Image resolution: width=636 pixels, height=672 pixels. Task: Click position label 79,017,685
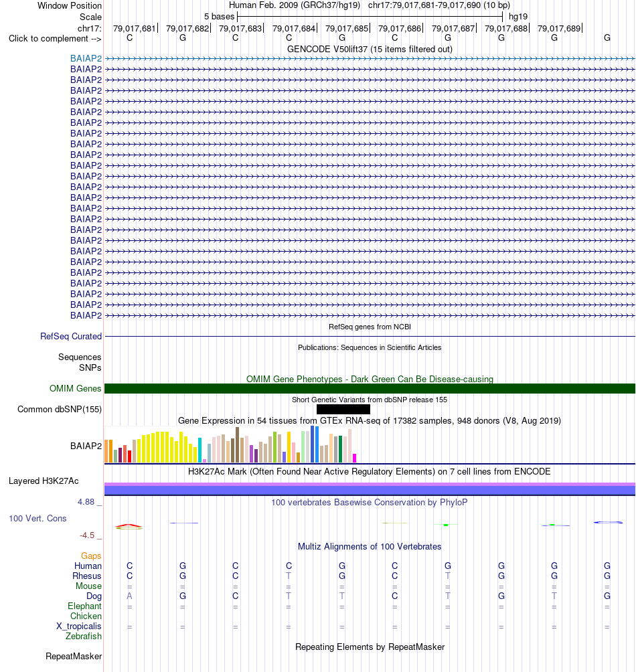[x=347, y=28]
